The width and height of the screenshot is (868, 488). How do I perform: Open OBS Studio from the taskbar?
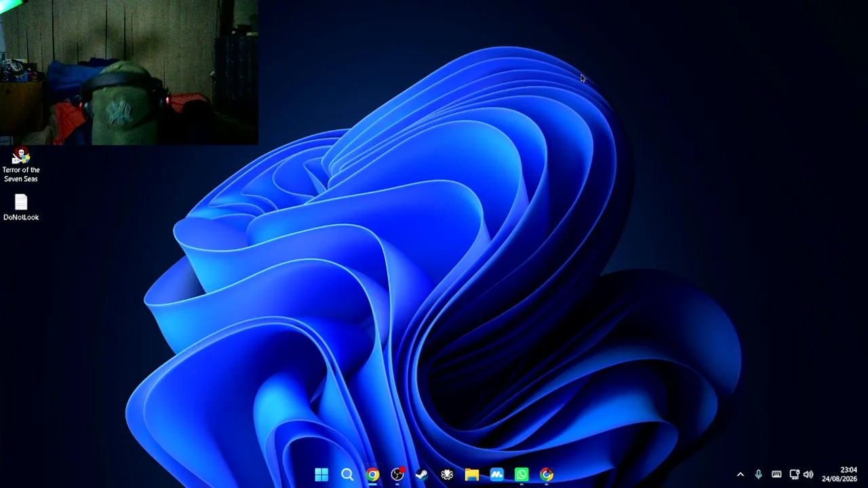[x=397, y=475]
